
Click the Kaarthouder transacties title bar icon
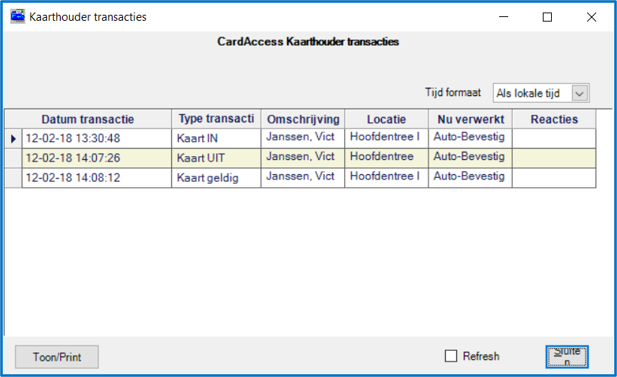click(x=17, y=17)
